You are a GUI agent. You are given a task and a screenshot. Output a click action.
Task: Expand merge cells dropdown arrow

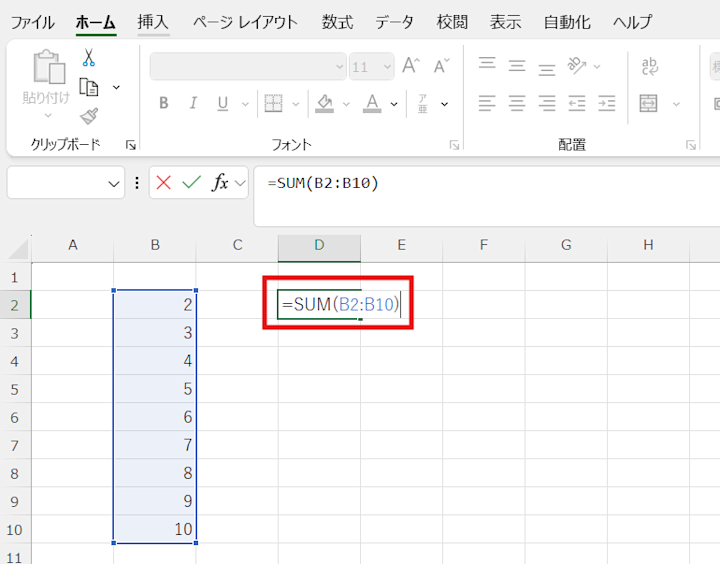coord(676,104)
